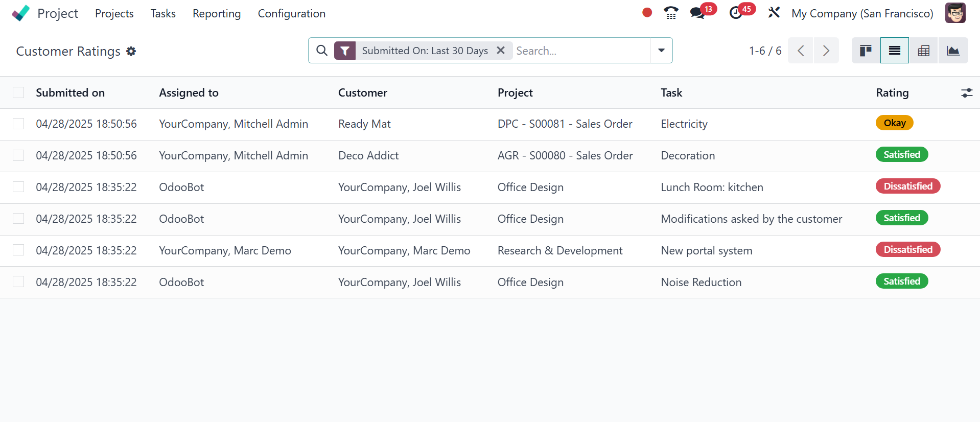Viewport: 980px width, 422px height.
Task: Check the Ready Mat rating row
Action: (18, 124)
